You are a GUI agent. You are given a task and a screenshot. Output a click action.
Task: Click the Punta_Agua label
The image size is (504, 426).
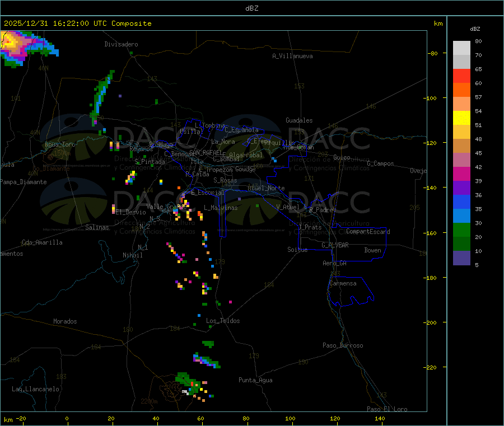(x=255, y=380)
